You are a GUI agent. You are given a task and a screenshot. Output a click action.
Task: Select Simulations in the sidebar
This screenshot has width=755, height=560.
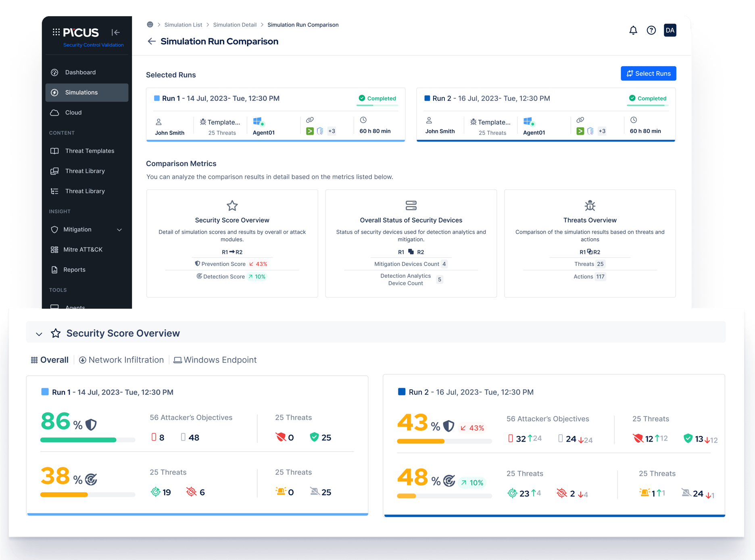tap(81, 92)
